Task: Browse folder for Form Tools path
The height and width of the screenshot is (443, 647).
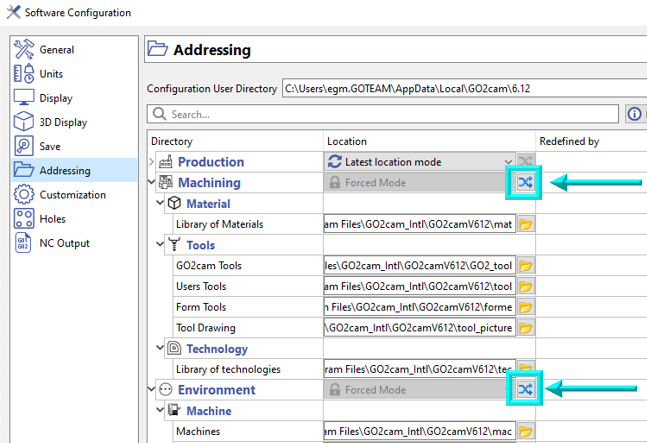Action: coord(525,307)
